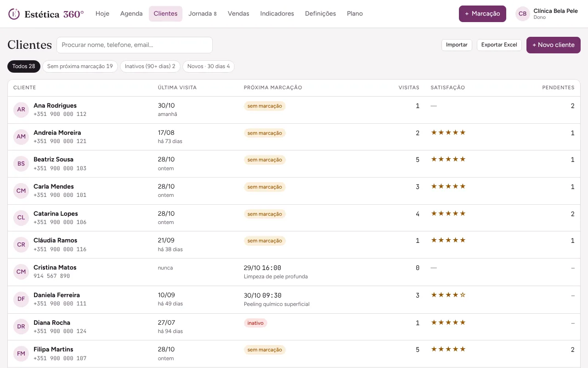
Task: Click Beatriz Sousa's BS avatar
Action: tap(21, 164)
